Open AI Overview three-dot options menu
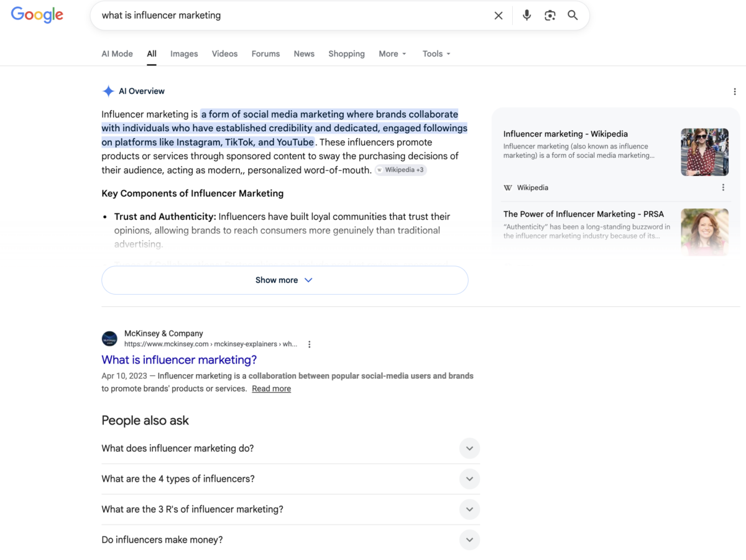 point(735,91)
